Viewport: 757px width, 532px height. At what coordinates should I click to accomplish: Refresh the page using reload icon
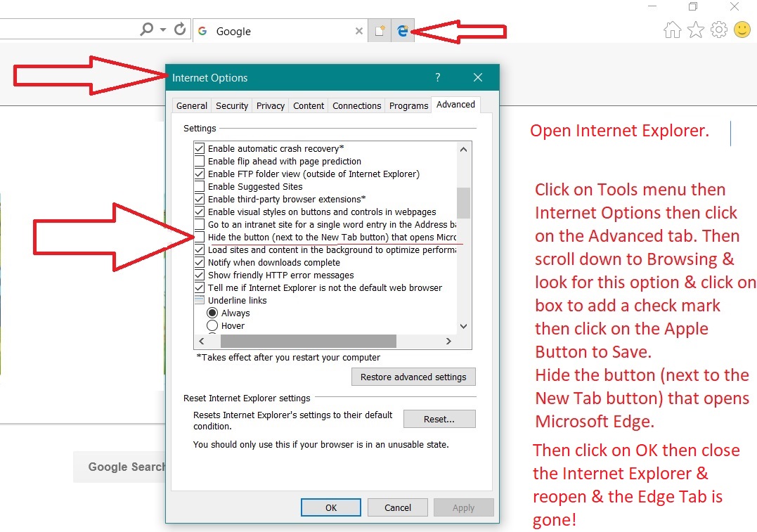pyautogui.click(x=180, y=30)
